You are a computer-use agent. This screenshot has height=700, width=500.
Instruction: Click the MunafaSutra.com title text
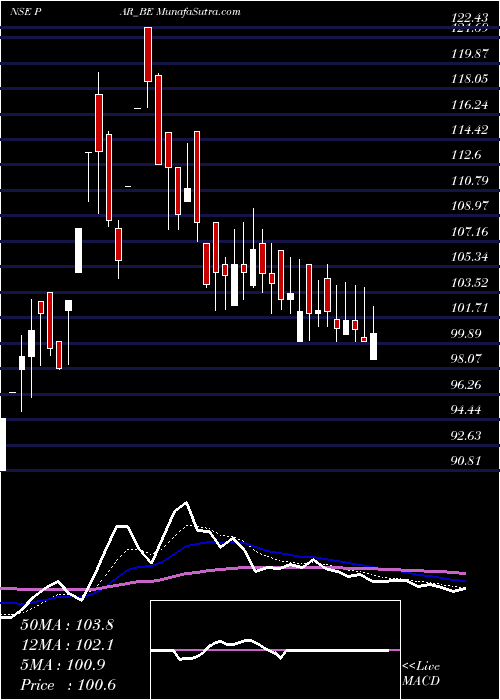point(199,12)
